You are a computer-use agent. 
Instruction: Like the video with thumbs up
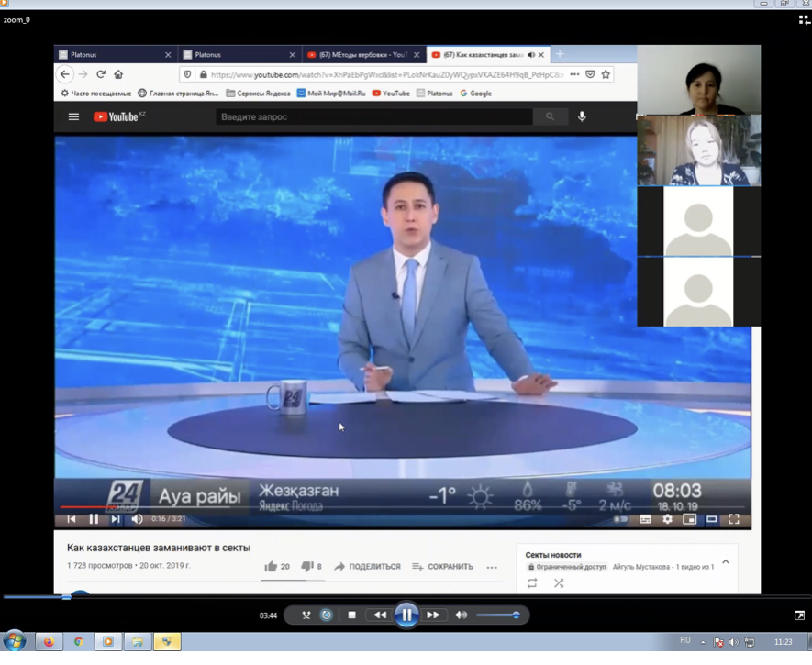pyautogui.click(x=272, y=567)
